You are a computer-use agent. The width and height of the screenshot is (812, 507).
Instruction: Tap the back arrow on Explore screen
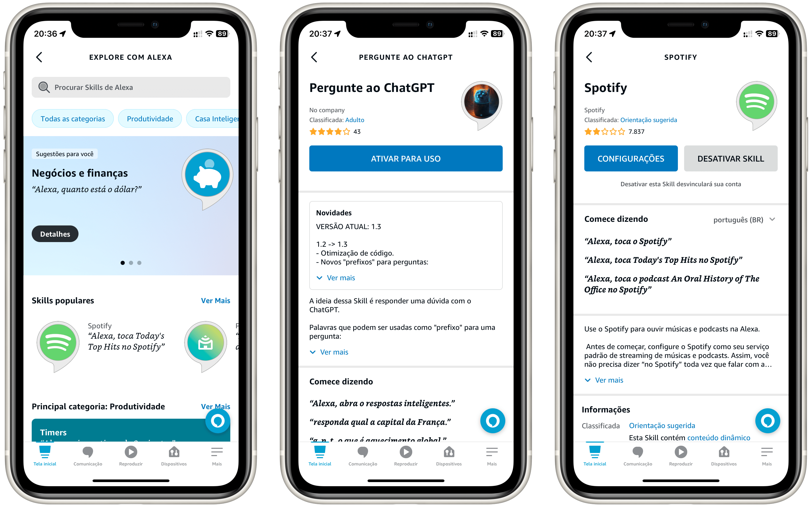[x=39, y=57]
